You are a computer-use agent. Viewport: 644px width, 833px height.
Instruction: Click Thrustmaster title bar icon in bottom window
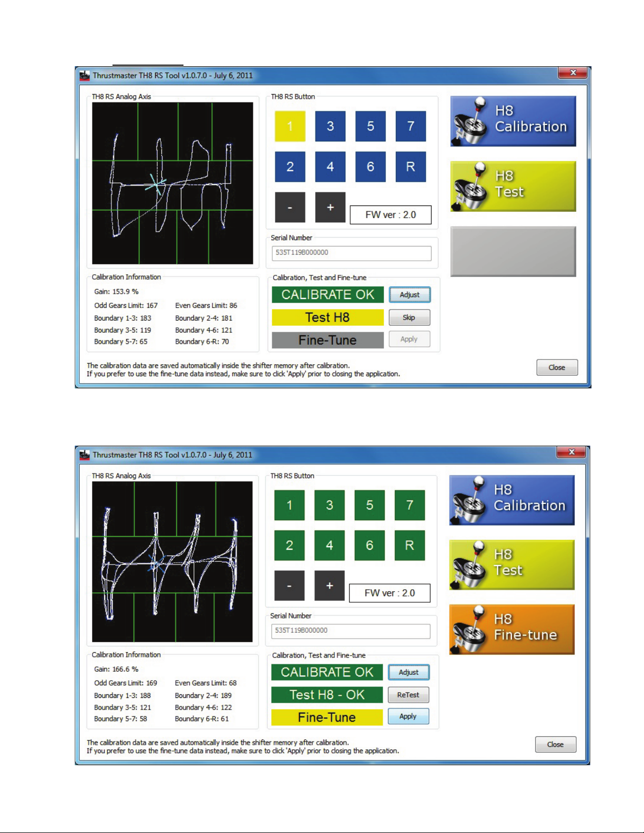click(85, 455)
